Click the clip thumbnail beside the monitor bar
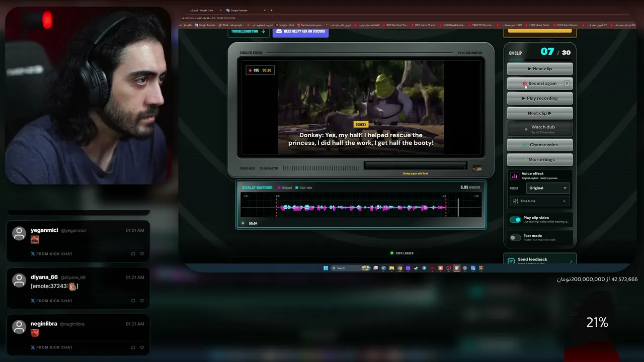644x362 pixels. pos(477,168)
